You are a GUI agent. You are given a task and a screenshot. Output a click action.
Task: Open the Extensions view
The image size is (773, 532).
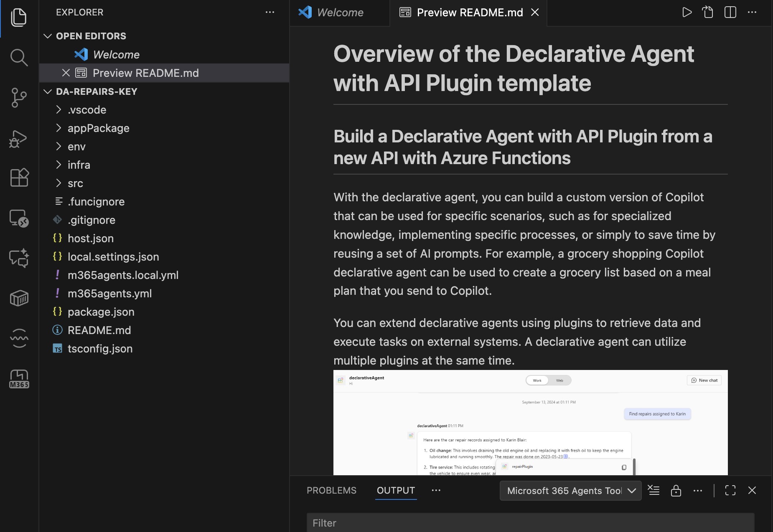point(19,177)
